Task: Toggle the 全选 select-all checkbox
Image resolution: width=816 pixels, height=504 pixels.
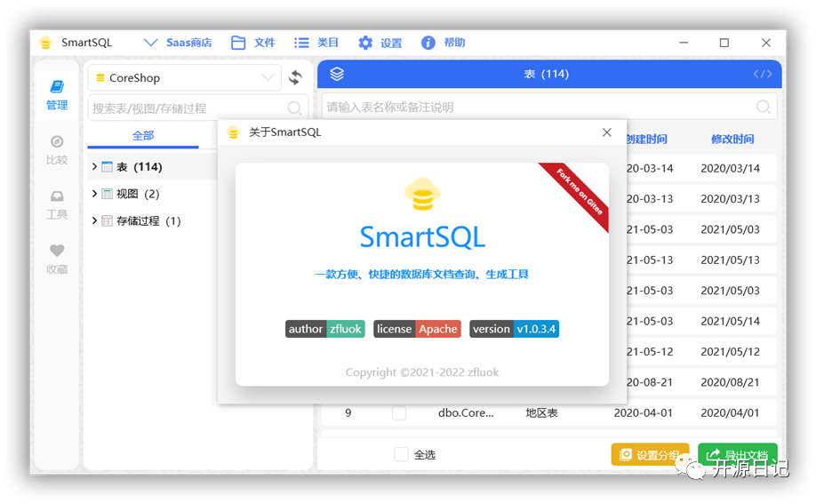Action: pyautogui.click(x=401, y=454)
